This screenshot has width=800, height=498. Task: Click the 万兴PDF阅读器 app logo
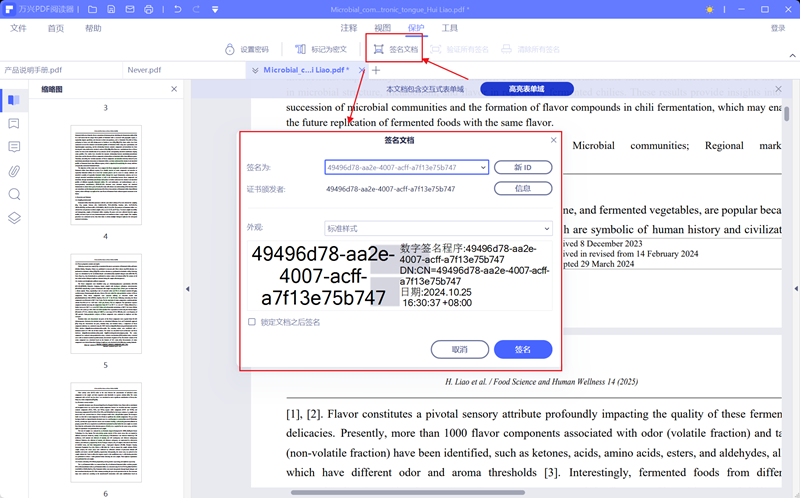(9, 9)
